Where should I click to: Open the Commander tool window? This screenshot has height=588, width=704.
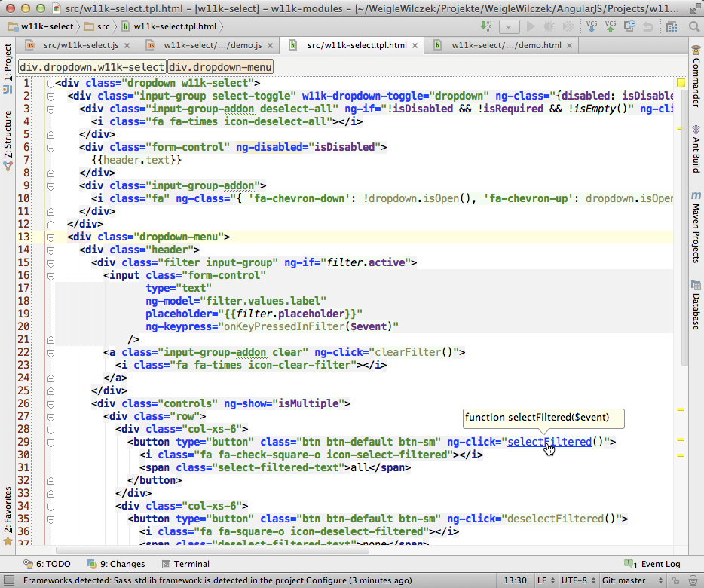pos(696,75)
